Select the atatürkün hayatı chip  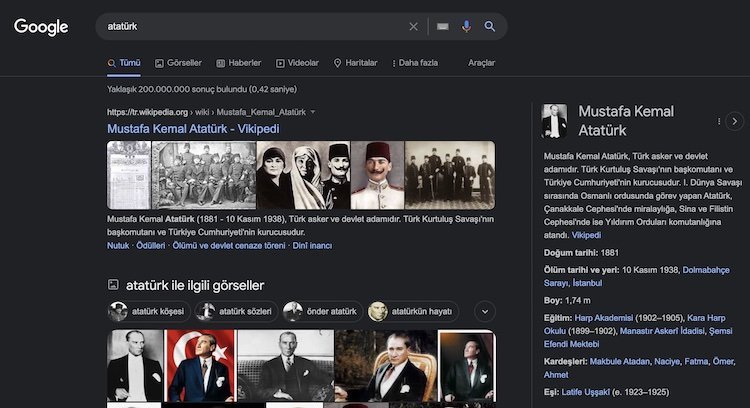click(413, 311)
